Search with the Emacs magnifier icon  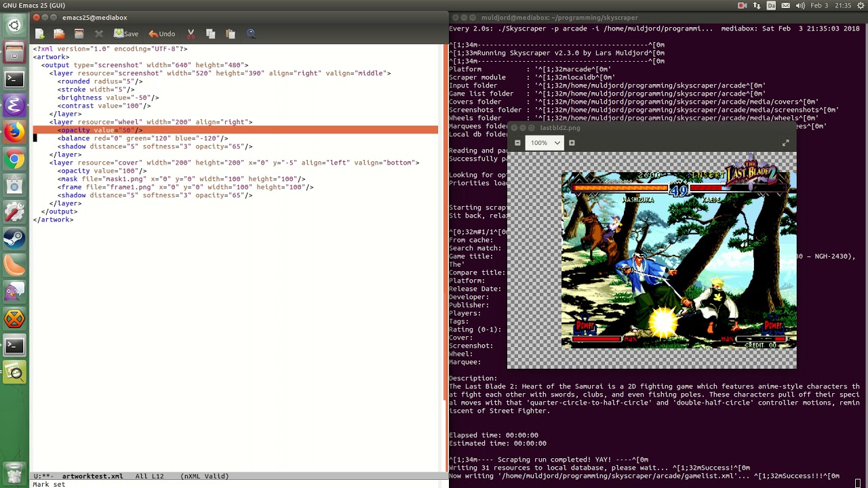point(250,34)
